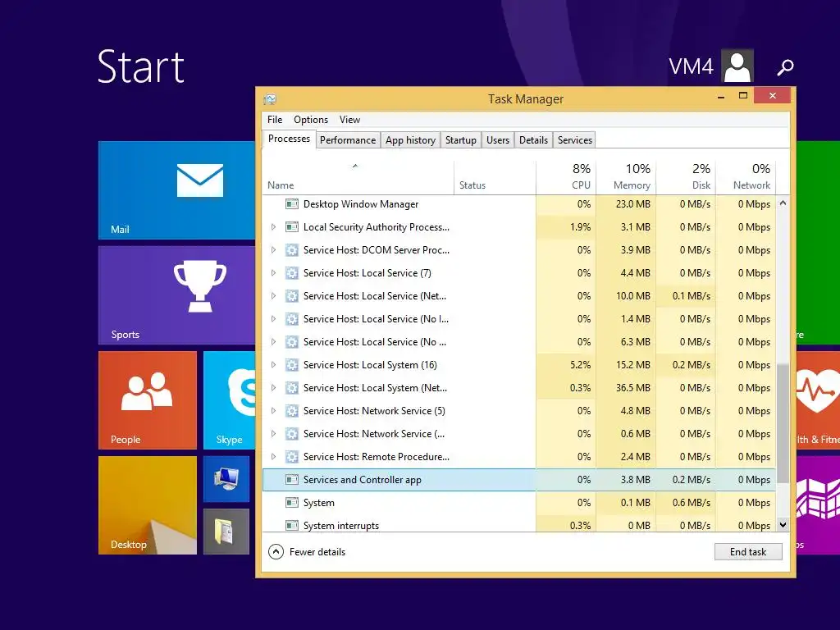Sort by the CPU column header
Screen dimensions: 840x630
coord(566,177)
